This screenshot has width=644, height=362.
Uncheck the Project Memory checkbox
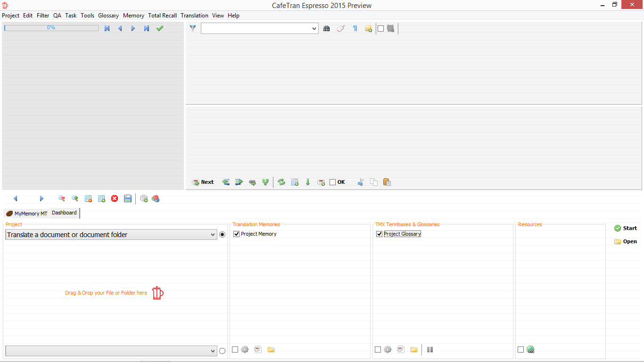[x=237, y=234]
